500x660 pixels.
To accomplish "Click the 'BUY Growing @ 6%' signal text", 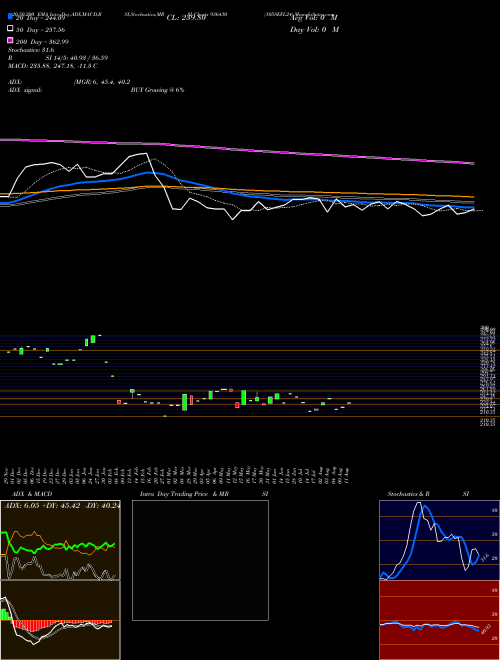I will (x=157, y=90).
